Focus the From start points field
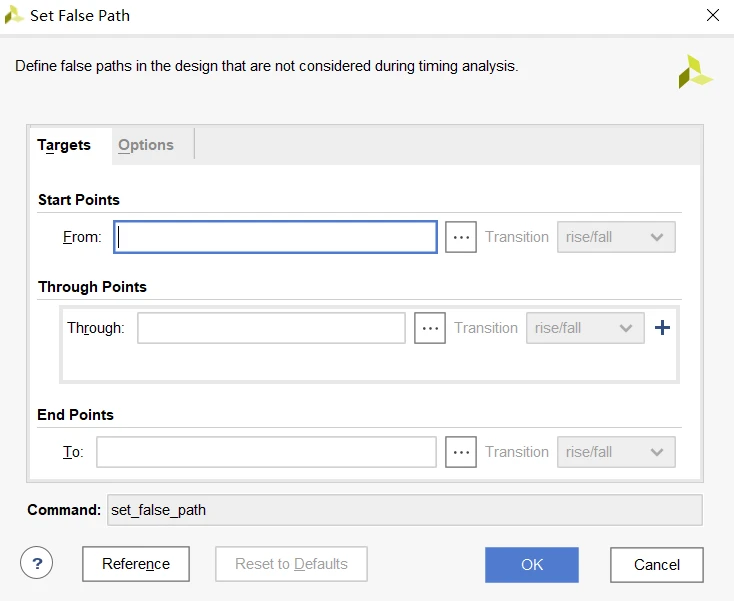Image resolution: width=734 pixels, height=601 pixels. click(x=275, y=237)
